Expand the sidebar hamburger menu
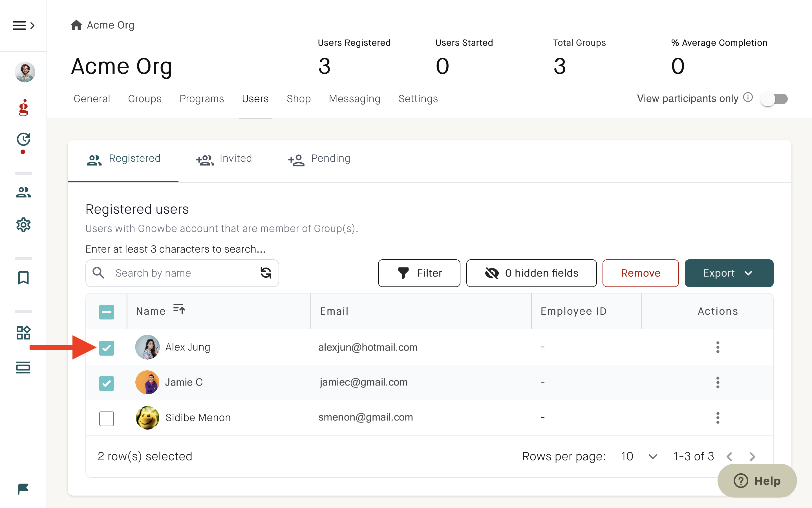This screenshot has width=812, height=508. pos(23,25)
